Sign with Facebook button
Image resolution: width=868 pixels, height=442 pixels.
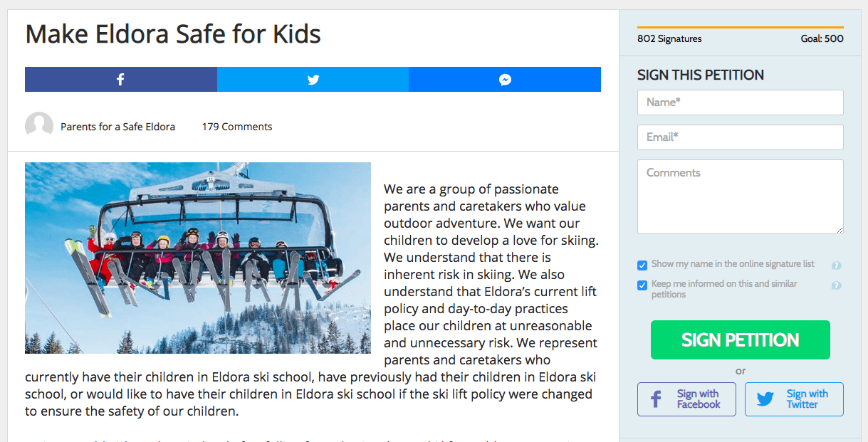686,399
